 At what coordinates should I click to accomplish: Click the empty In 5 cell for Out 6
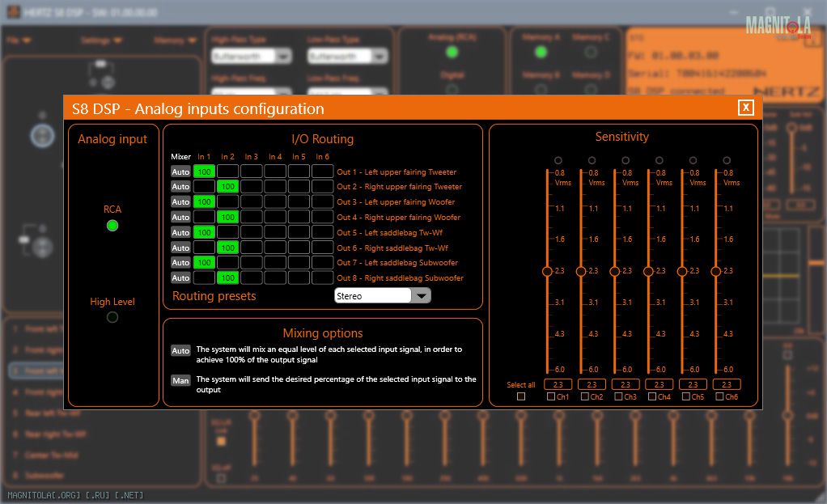click(299, 248)
